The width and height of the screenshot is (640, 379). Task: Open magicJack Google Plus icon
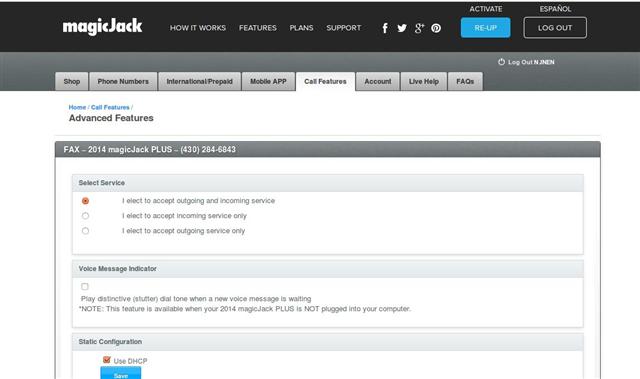(x=419, y=28)
